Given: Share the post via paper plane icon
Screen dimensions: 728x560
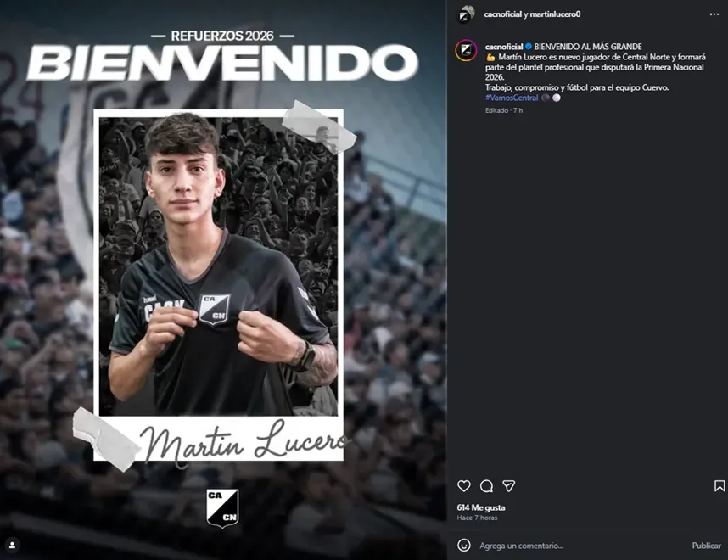Looking at the screenshot, I should [x=509, y=486].
